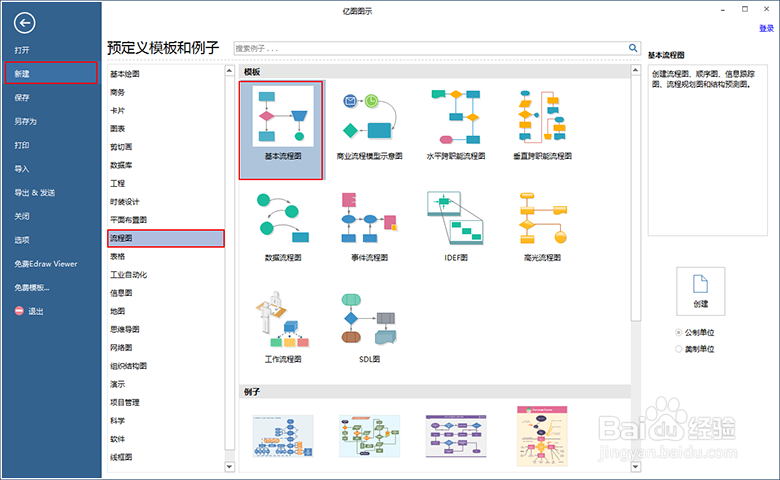
Task: Select the 商业流程模型示意图 template icon
Action: point(369,116)
